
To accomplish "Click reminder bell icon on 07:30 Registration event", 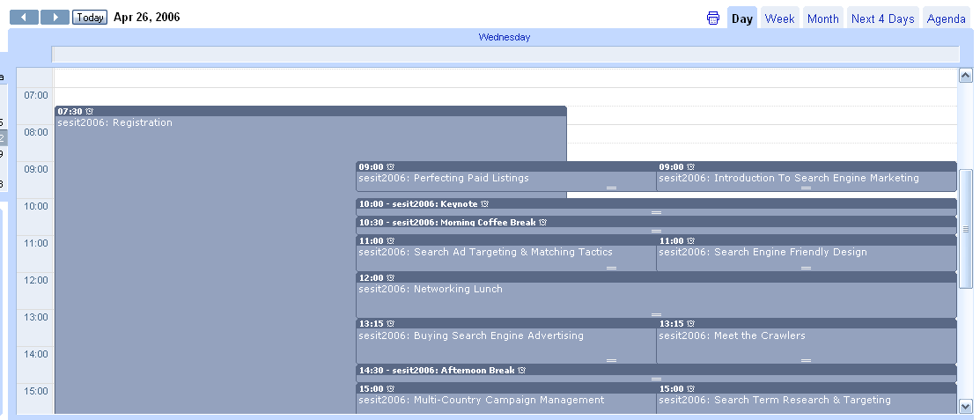I will click(x=90, y=111).
